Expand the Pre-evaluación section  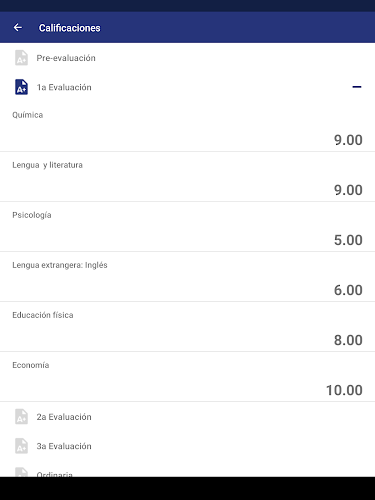tap(187, 58)
